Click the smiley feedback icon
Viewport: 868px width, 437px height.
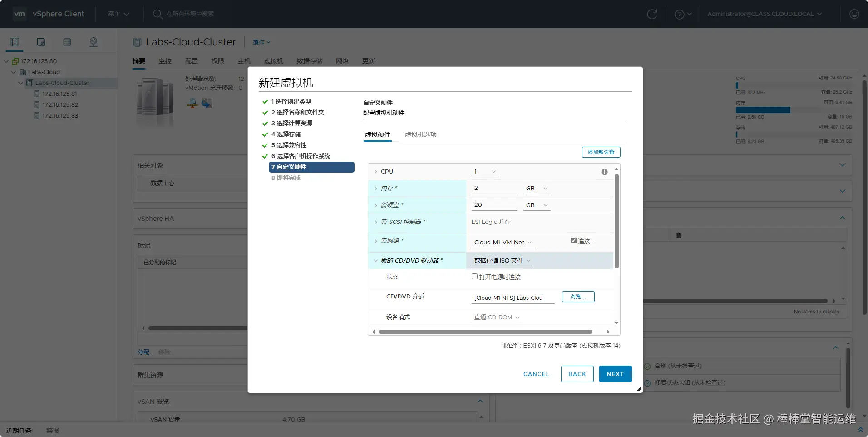pyautogui.click(x=854, y=14)
